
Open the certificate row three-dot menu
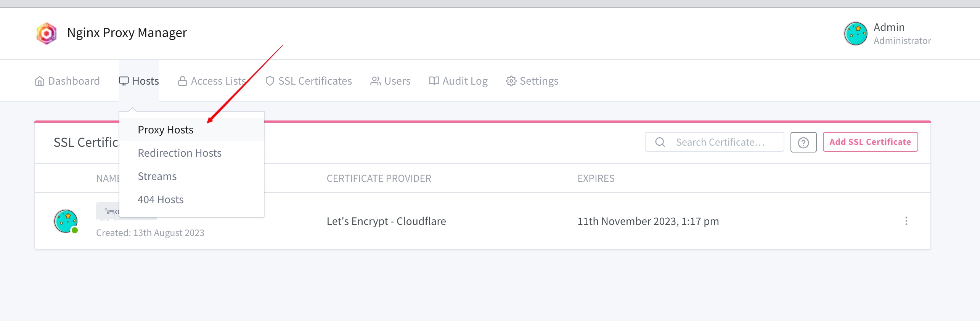[x=906, y=221]
